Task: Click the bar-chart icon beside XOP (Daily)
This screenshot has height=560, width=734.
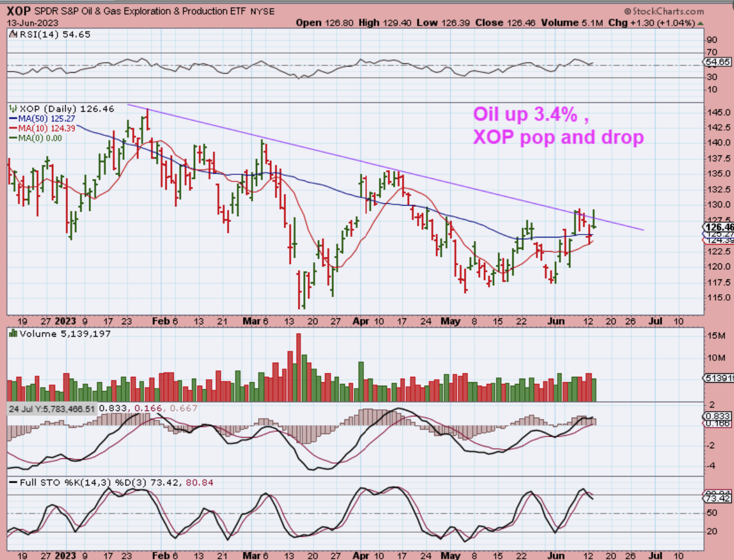Action: pyautogui.click(x=13, y=109)
